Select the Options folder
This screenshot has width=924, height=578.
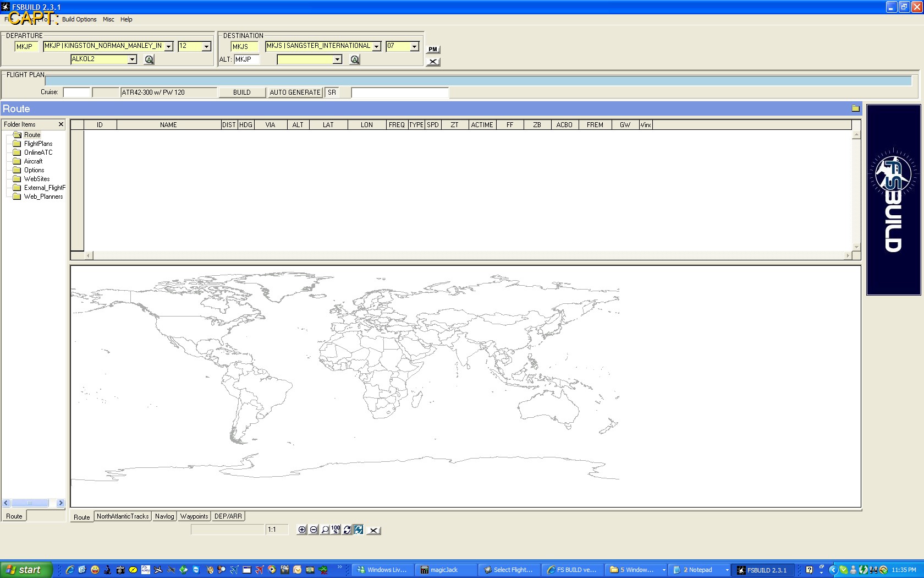[34, 170]
